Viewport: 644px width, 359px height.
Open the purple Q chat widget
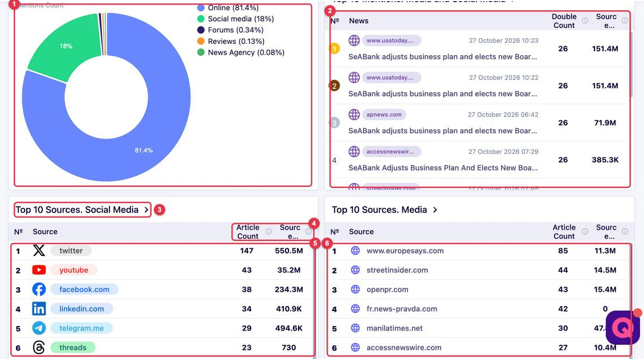click(623, 327)
